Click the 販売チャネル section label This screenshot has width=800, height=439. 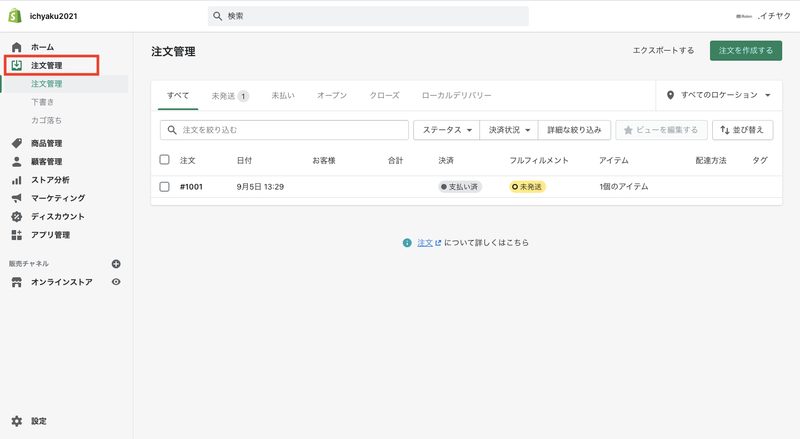point(29,264)
